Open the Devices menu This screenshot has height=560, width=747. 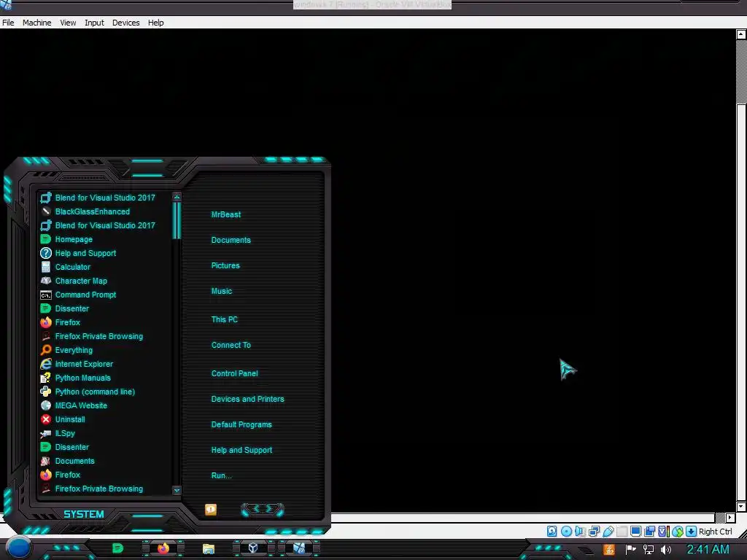(125, 23)
